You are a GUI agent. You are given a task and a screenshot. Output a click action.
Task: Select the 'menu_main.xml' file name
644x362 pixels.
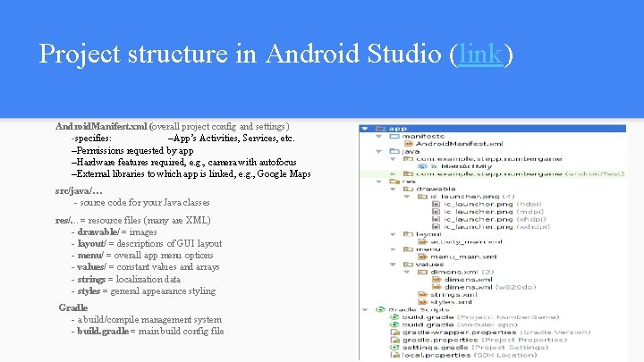point(463,257)
